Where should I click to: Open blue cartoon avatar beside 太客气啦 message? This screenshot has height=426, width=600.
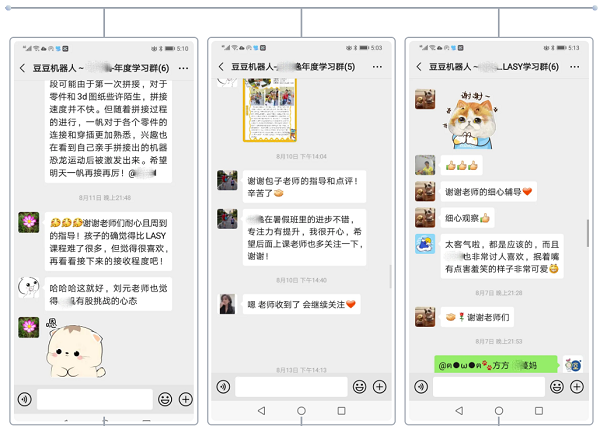pos(425,244)
